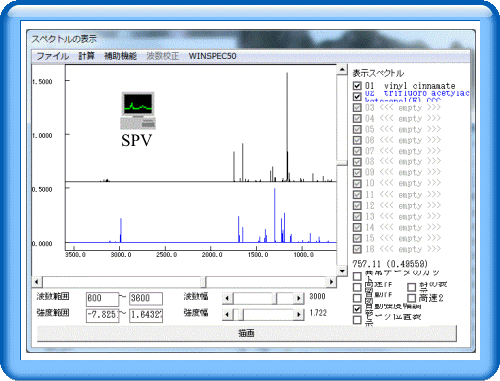Click left arrow of 強度幅 slider
The image size is (500, 381).
227,314
